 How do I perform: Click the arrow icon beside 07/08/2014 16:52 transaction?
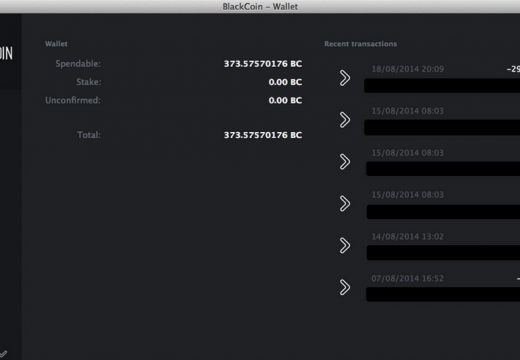(x=345, y=287)
